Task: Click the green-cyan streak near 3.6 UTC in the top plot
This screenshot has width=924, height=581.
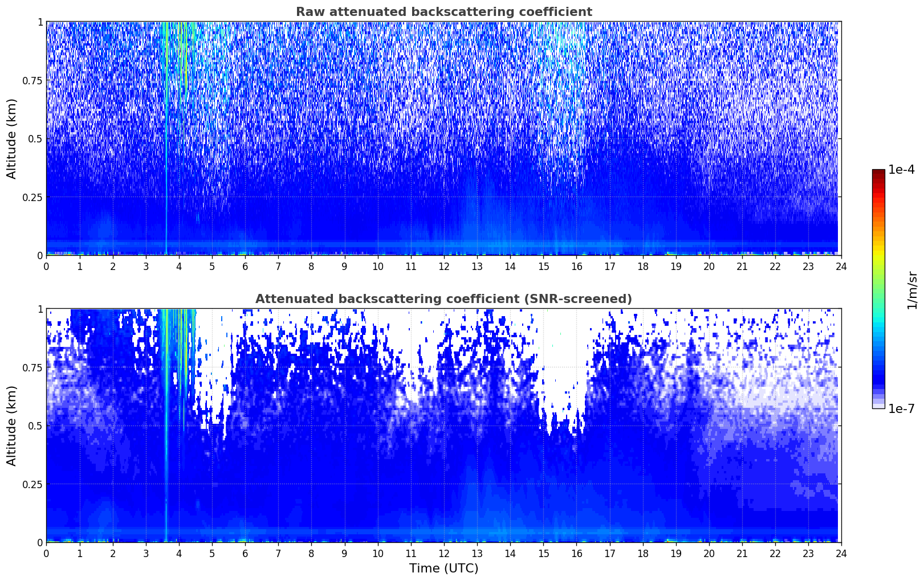Action: (166, 138)
